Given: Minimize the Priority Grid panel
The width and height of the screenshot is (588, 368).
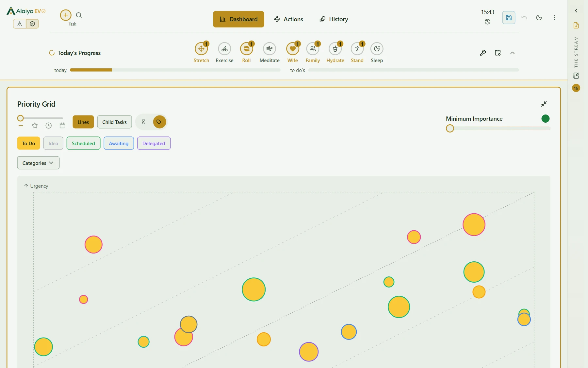Looking at the screenshot, I should (x=544, y=104).
